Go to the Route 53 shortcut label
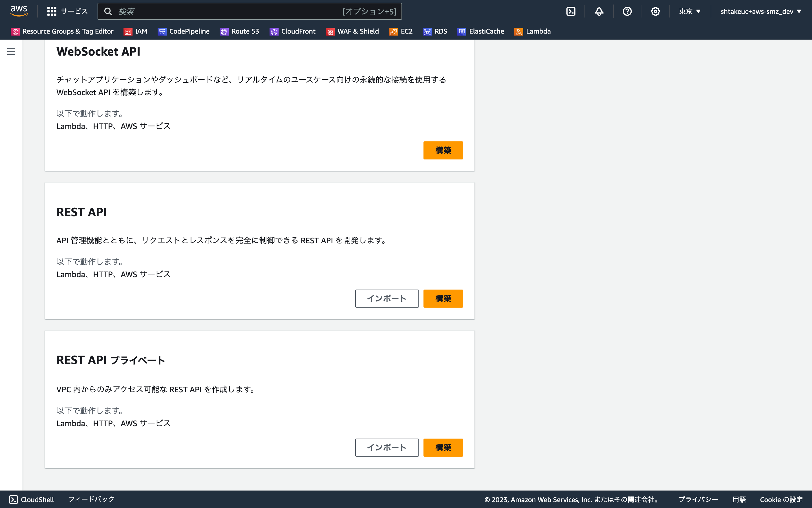This screenshot has height=508, width=812. 245,31
